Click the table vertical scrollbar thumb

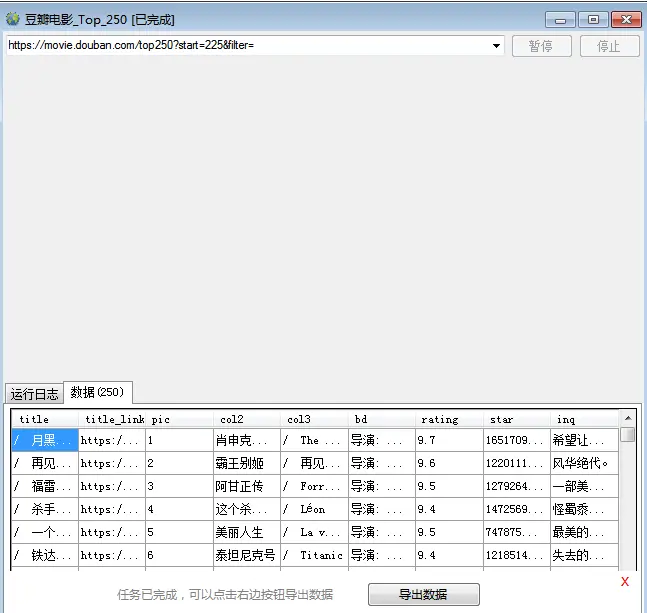(628, 434)
